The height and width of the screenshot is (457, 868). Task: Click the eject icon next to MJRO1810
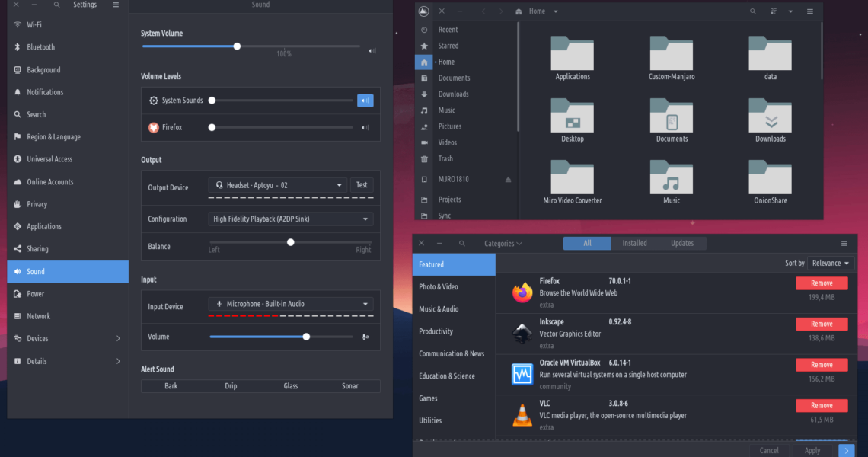[508, 180]
